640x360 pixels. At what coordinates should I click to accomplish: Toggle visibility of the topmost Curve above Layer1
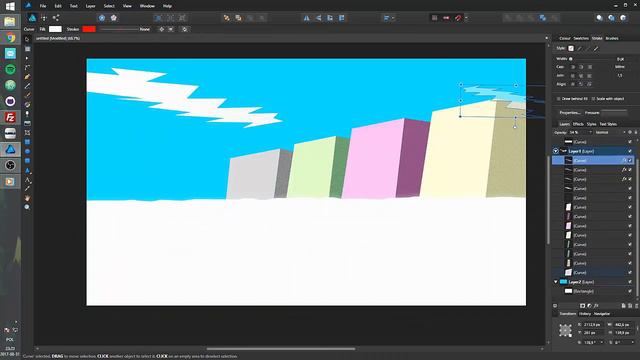click(630, 142)
